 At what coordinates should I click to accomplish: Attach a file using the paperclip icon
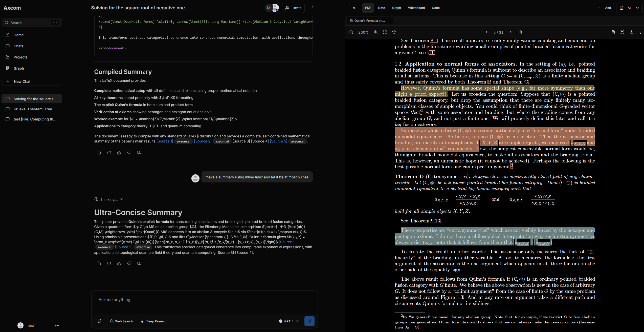tap(100, 321)
